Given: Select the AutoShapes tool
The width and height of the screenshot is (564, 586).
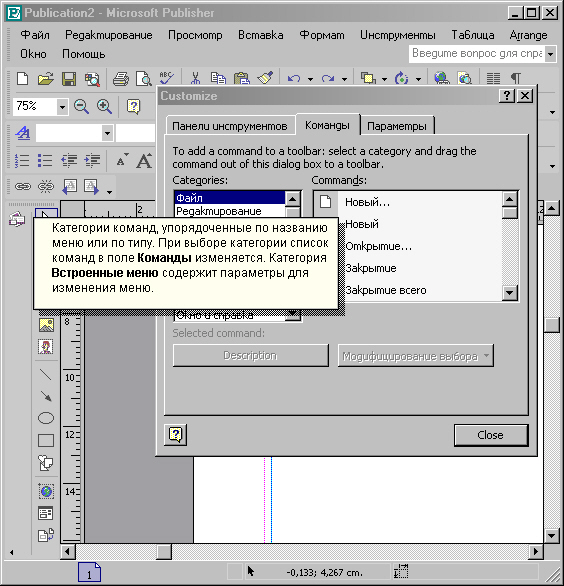Looking at the screenshot, I should click(x=46, y=463).
